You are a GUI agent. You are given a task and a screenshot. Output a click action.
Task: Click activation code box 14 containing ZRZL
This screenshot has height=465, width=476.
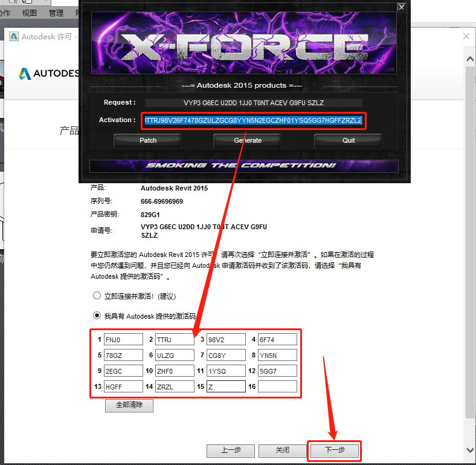tap(175, 386)
